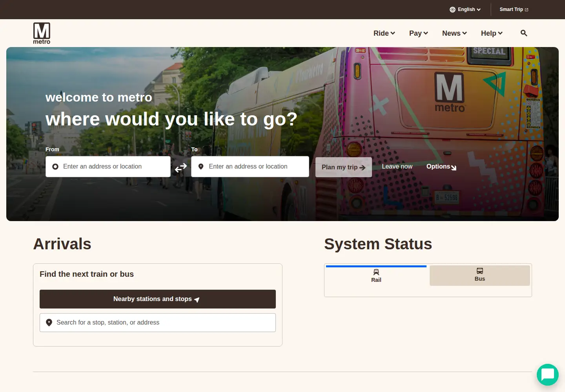The image size is (565, 392).
Task: Click the Metro logo in header
Action: click(x=42, y=33)
